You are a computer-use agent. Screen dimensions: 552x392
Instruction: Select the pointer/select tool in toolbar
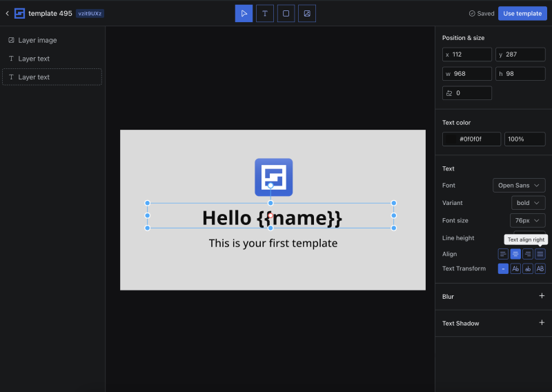click(x=244, y=13)
